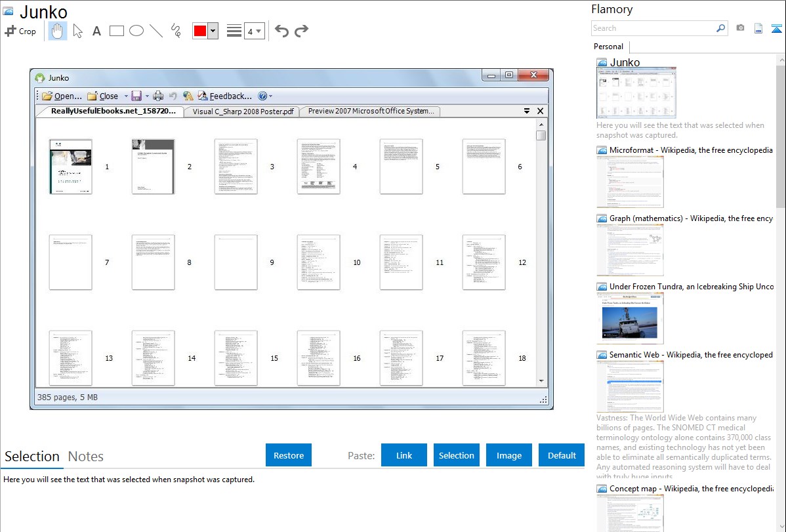Pick the text annotation tool A
Image resolution: width=786 pixels, height=532 pixels.
point(96,31)
